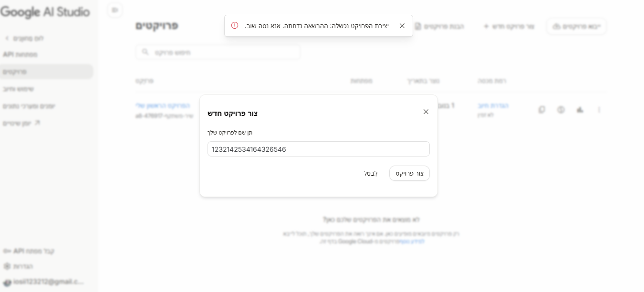Select 'פרויקטים' in the sidebar
The image size is (644, 292).
(15, 72)
